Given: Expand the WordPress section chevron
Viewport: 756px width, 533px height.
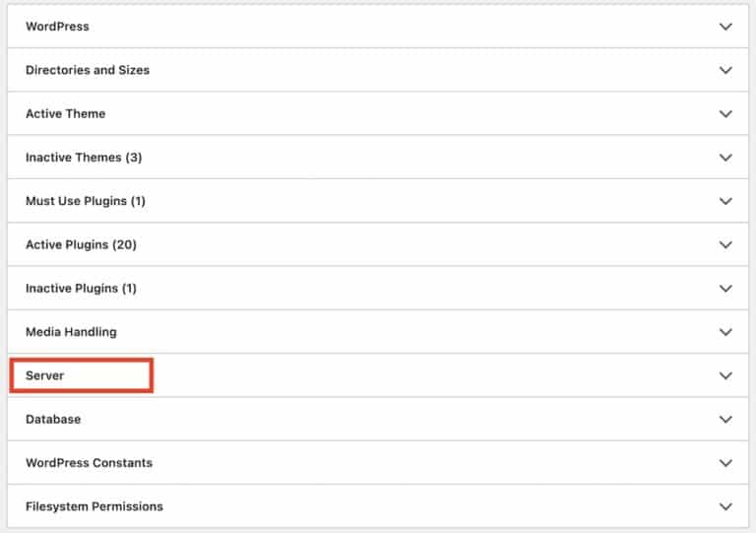Looking at the screenshot, I should [x=725, y=27].
